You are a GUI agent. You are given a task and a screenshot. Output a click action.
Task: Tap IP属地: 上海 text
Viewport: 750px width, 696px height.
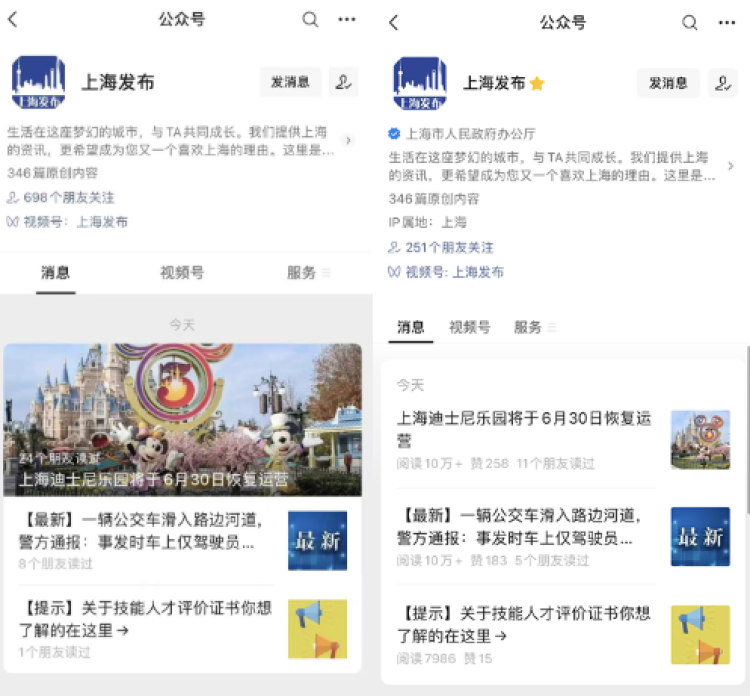[428, 222]
